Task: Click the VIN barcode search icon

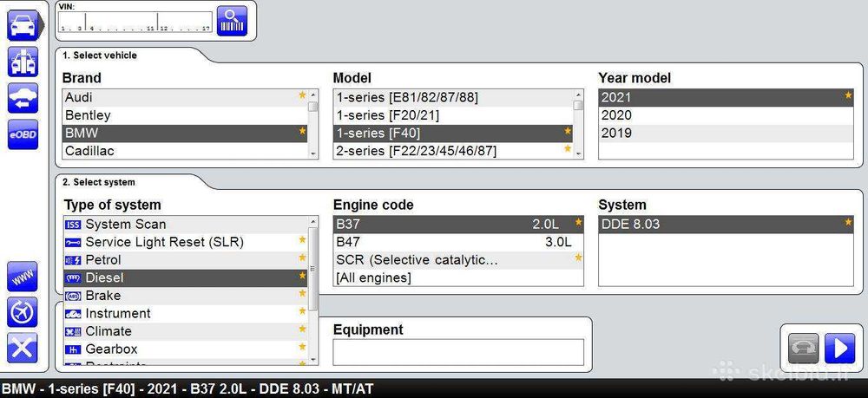Action: pos(232,21)
